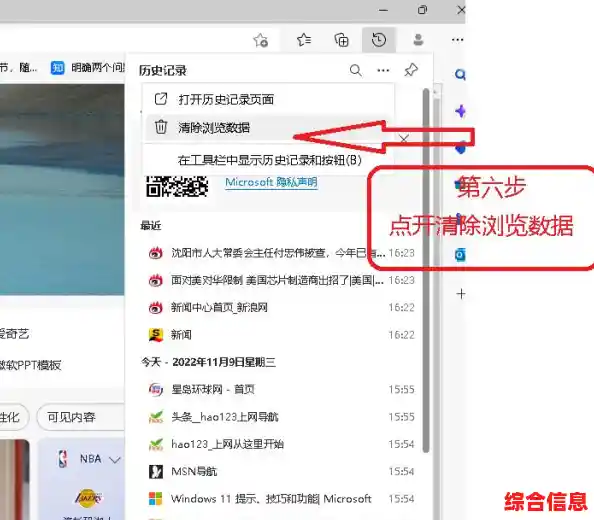Image resolution: width=594 pixels, height=520 pixels.
Task: Click the add to favorites star icon
Action: click(261, 40)
